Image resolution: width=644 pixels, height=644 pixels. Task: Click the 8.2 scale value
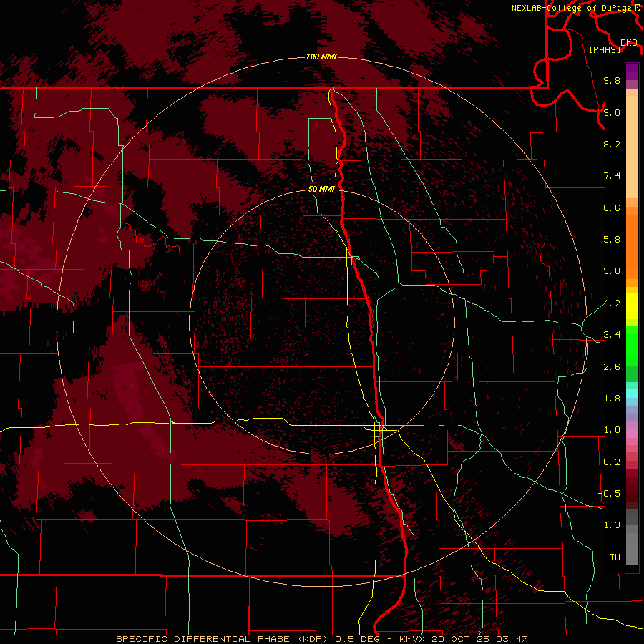coord(612,144)
